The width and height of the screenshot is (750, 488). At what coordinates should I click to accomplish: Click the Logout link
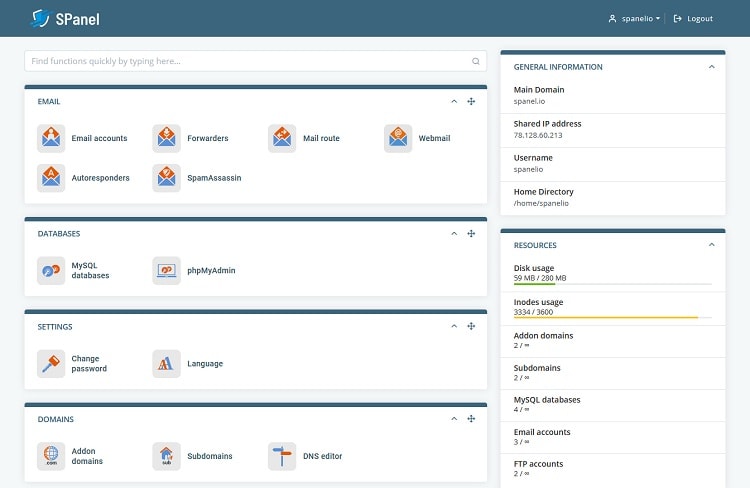(693, 19)
